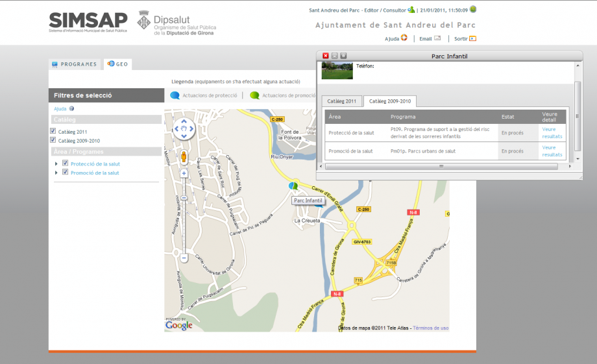This screenshot has width=597, height=364.
Task: Expand the Protecció de la salut tree node
Action: click(x=57, y=164)
